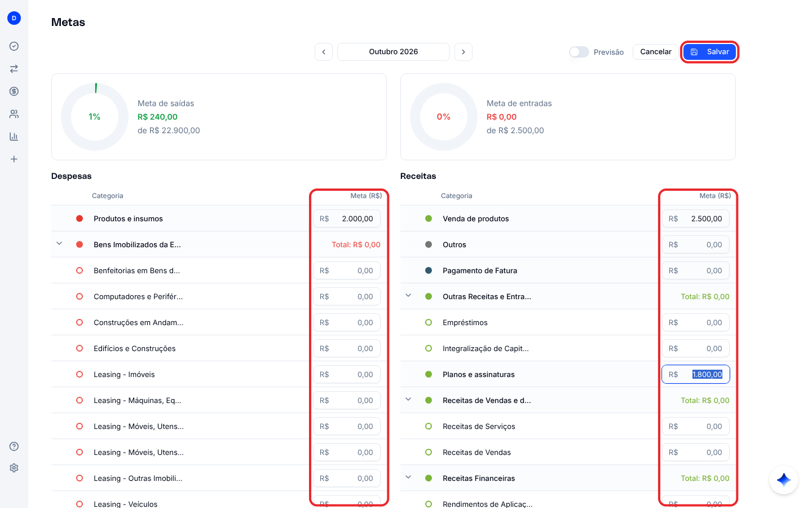
Task: Edit the Edifícios e Construções goal field
Action: pos(347,348)
